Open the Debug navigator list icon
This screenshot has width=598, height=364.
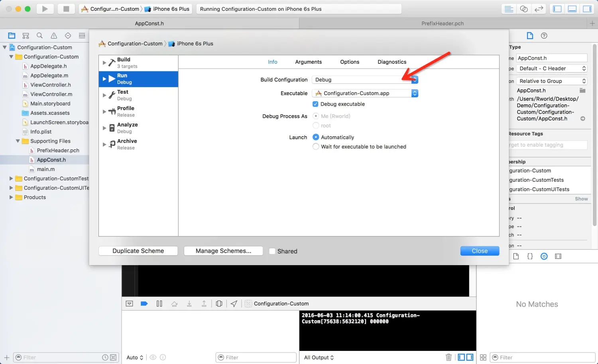(x=82, y=35)
